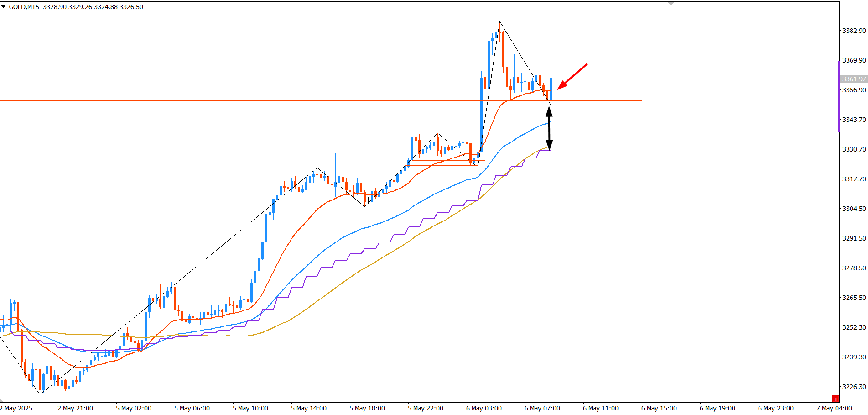Click the GOLD,M15 chart title text
Image resolution: width=868 pixels, height=415 pixels.
click(x=24, y=7)
